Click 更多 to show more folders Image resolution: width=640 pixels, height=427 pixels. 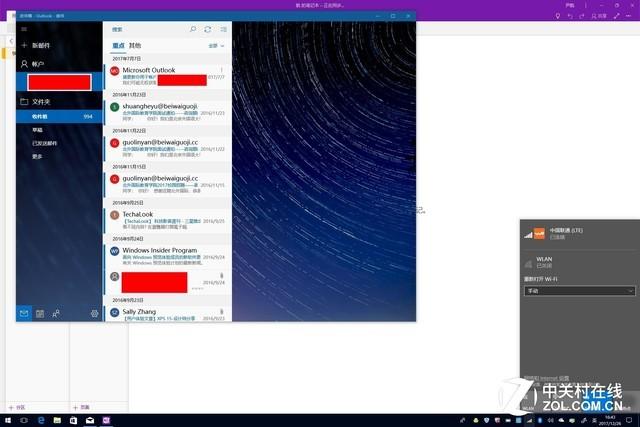click(37, 156)
